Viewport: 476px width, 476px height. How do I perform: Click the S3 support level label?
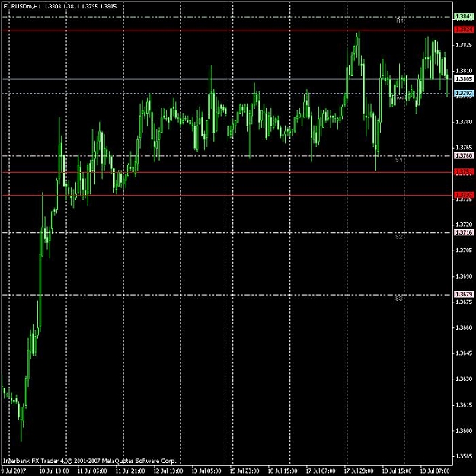click(x=399, y=299)
